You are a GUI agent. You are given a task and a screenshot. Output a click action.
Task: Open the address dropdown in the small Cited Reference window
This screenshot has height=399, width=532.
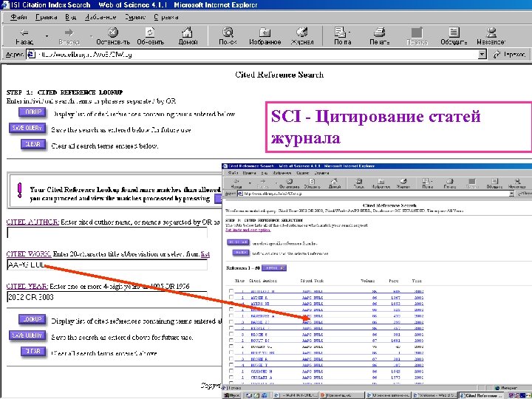pos(511,194)
